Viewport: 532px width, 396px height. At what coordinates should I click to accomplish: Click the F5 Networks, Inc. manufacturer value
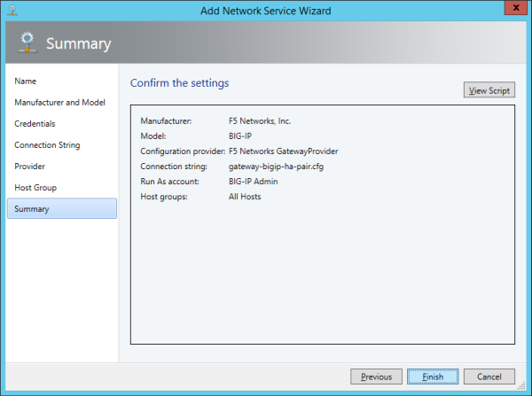click(x=259, y=121)
